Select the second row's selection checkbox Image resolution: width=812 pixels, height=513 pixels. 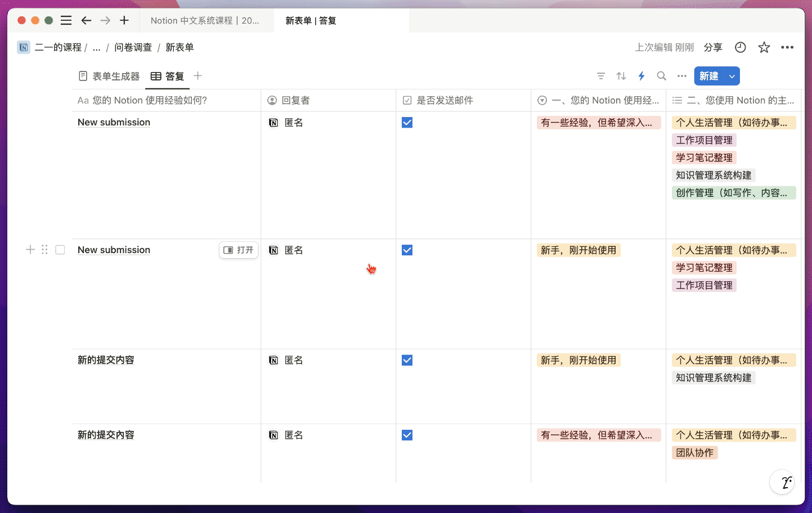tap(60, 250)
